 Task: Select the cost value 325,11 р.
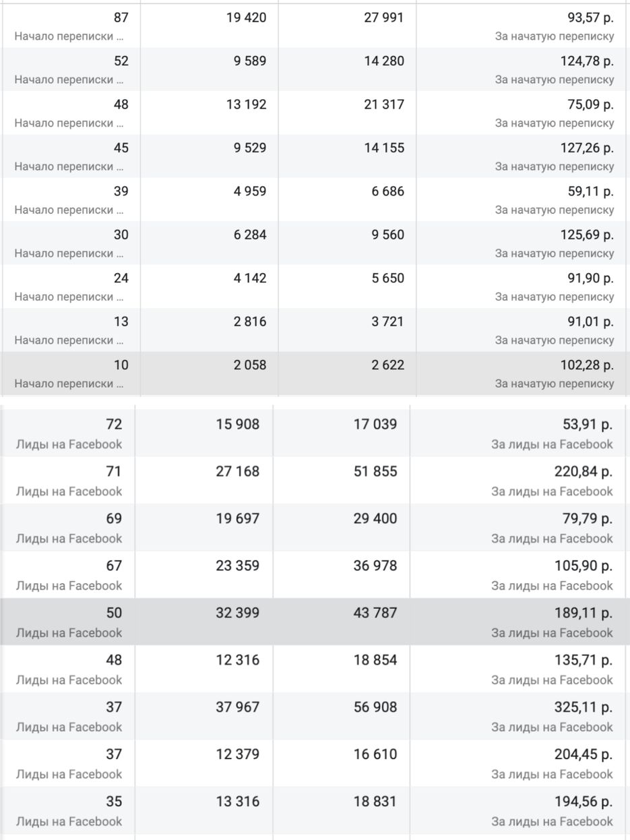pos(584,707)
